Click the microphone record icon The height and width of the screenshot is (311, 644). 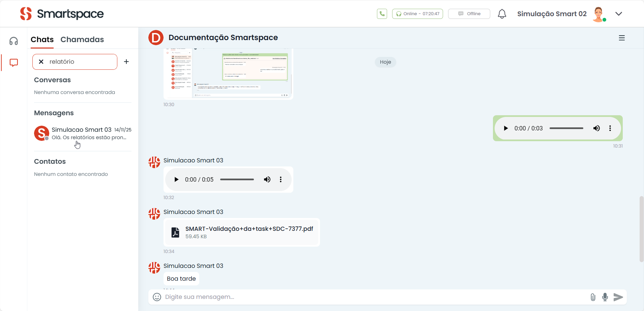click(605, 297)
